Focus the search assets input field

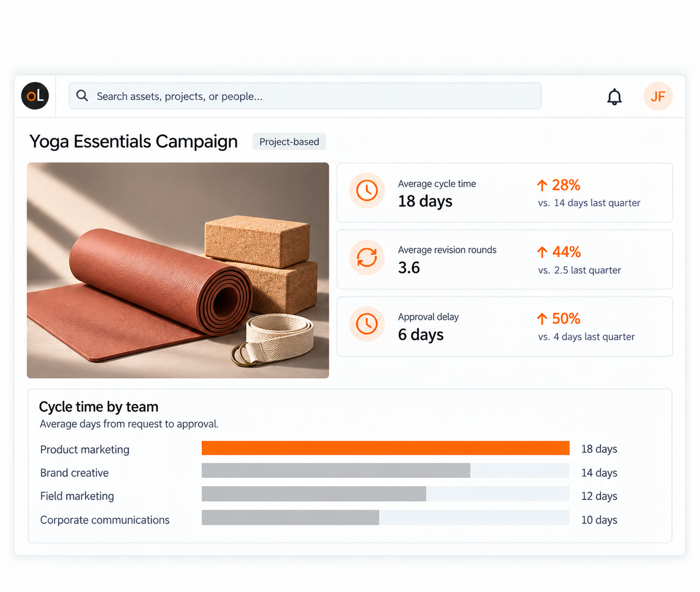point(305,96)
